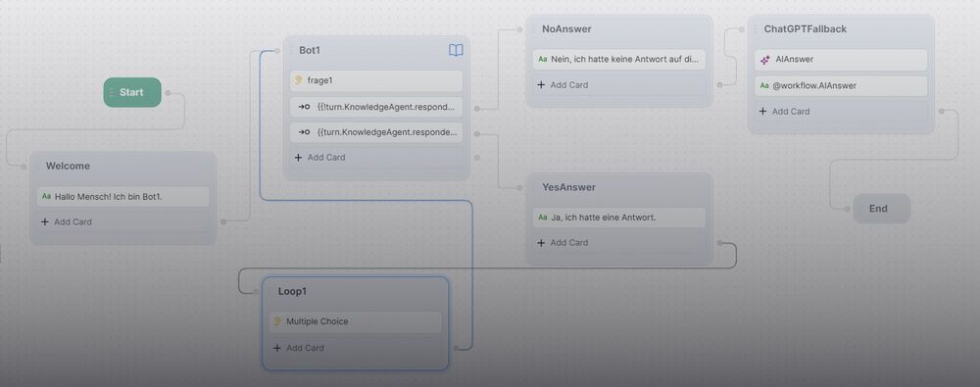The width and height of the screenshot is (980, 387).
Task: Click the Multiple Choice card's question icon
Action: [x=277, y=321]
